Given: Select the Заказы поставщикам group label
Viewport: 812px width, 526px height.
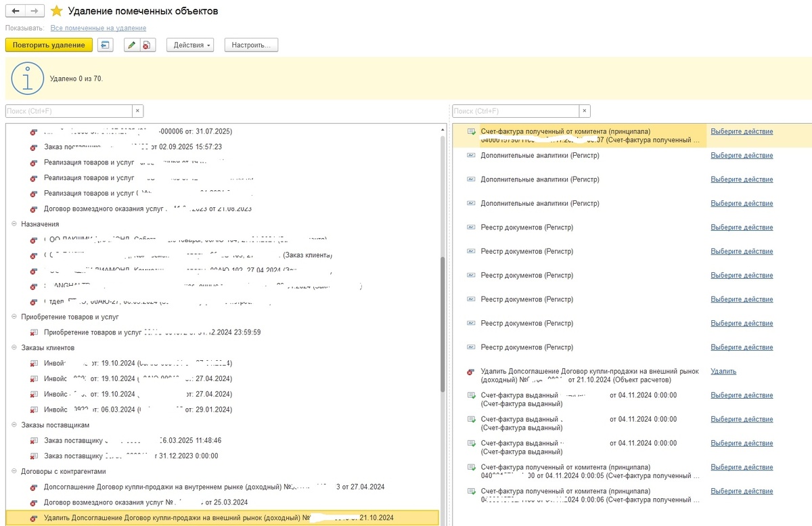Looking at the screenshot, I should pyautogui.click(x=55, y=425).
